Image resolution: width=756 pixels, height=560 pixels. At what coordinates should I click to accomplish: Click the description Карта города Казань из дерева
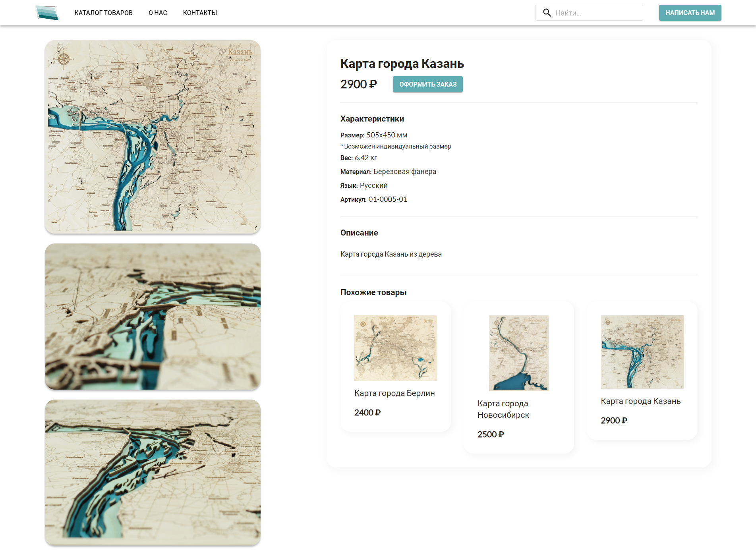click(x=391, y=254)
